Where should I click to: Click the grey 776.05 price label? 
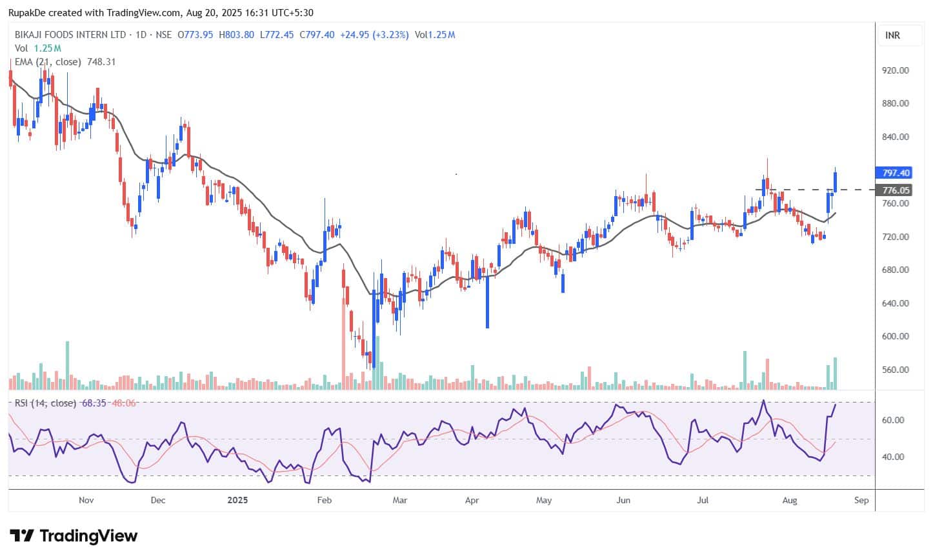point(895,190)
